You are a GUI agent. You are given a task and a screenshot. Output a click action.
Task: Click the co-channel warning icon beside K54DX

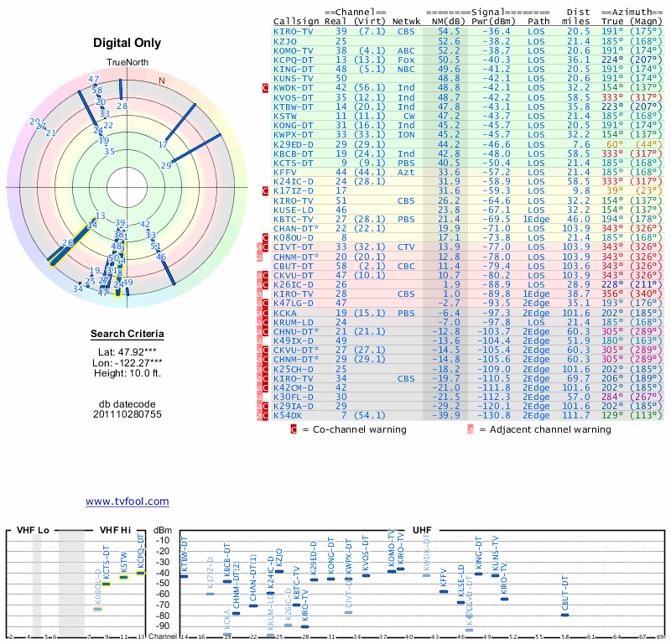tap(266, 415)
